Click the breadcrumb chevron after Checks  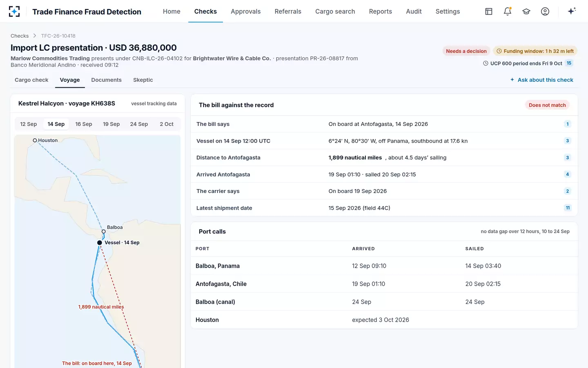[x=35, y=36]
